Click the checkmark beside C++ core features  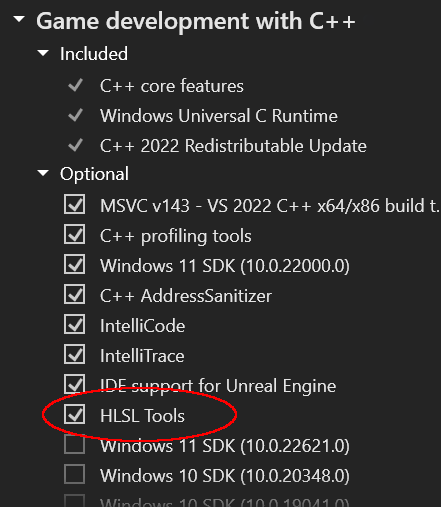(x=75, y=85)
